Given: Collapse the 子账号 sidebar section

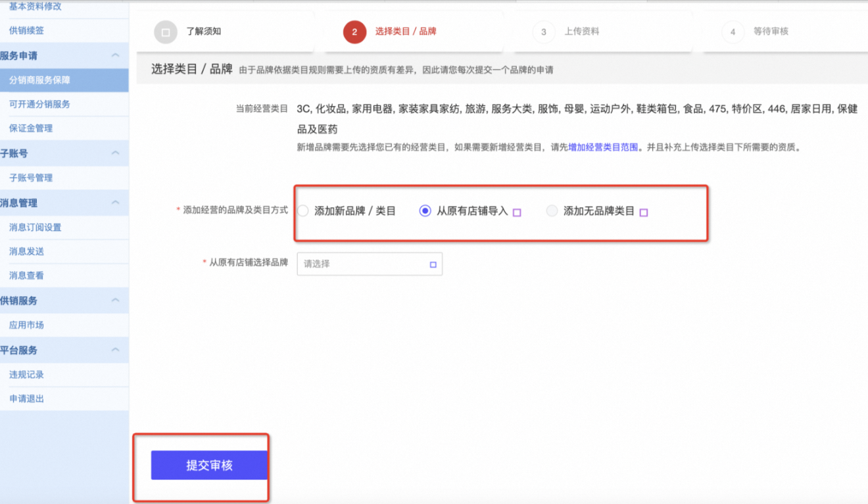Looking at the screenshot, I should pyautogui.click(x=115, y=153).
